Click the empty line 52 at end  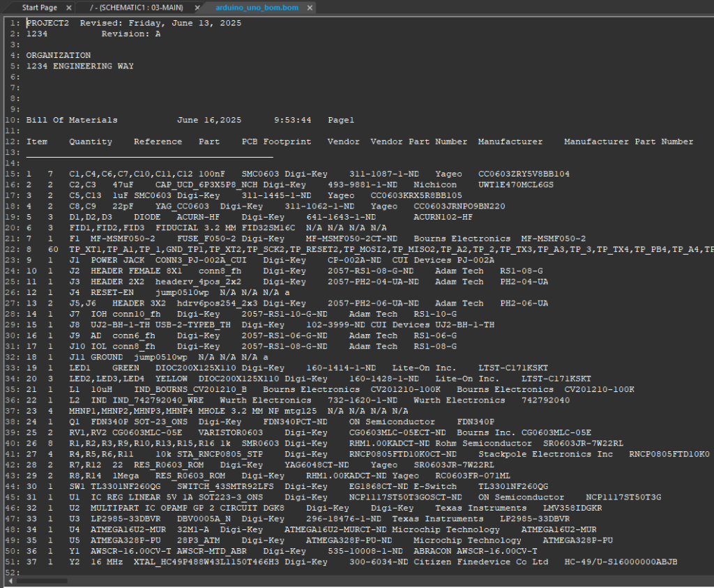coord(209,572)
